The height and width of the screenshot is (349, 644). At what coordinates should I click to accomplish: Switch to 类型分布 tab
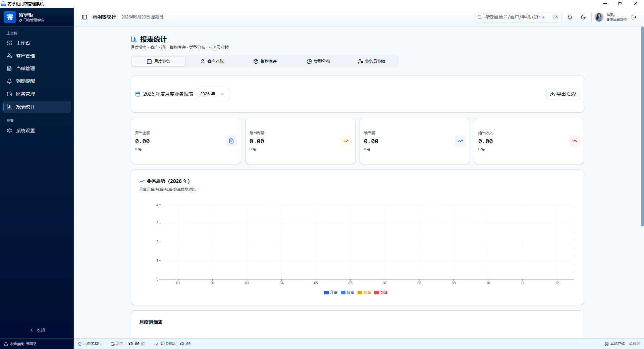(x=318, y=61)
